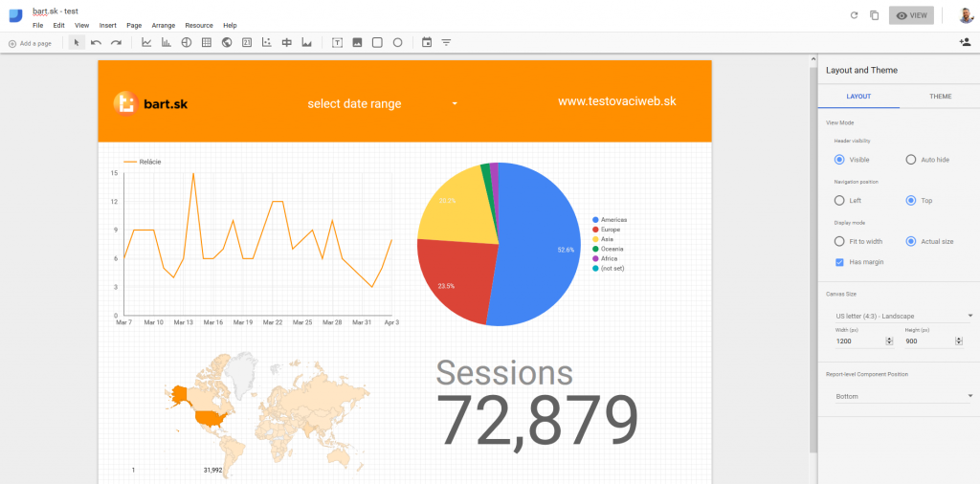The image size is (980, 484).
Task: Click the VIEW button
Action: [910, 15]
